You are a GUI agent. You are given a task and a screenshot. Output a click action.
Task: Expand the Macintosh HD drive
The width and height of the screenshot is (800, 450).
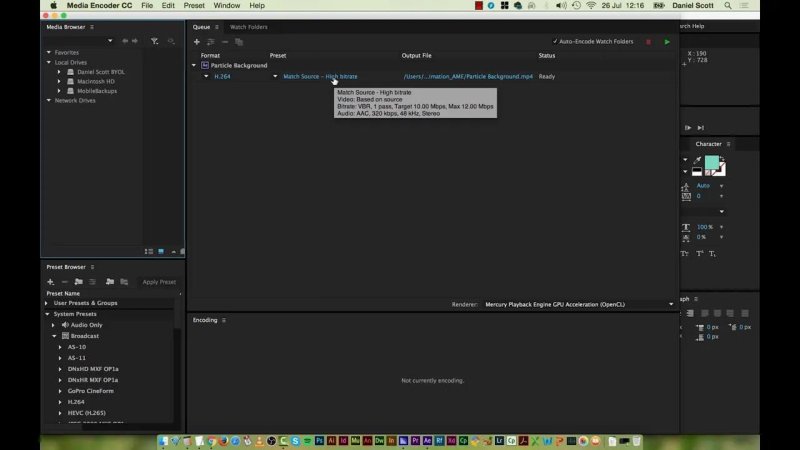coord(59,82)
